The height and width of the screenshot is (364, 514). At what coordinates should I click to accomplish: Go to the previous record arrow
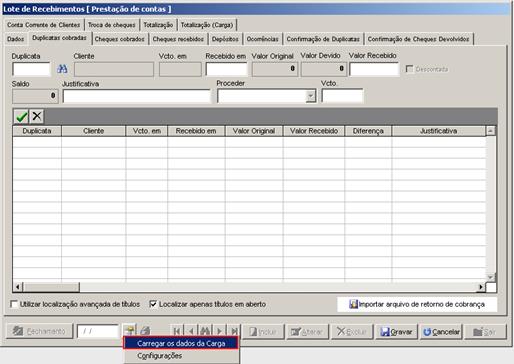tap(191, 331)
